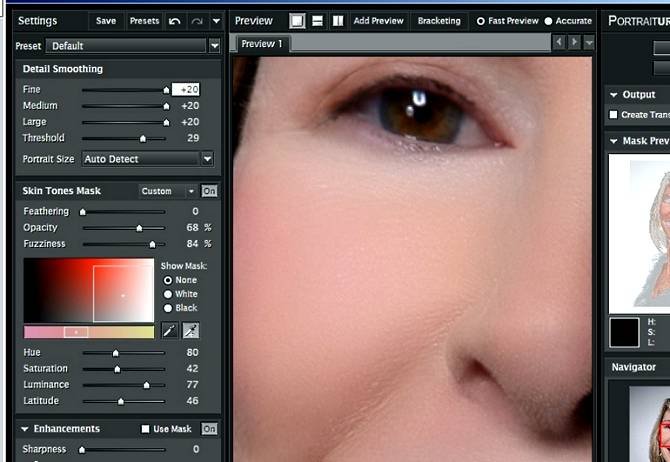Switch to the Preview 1 tab

coord(262,44)
